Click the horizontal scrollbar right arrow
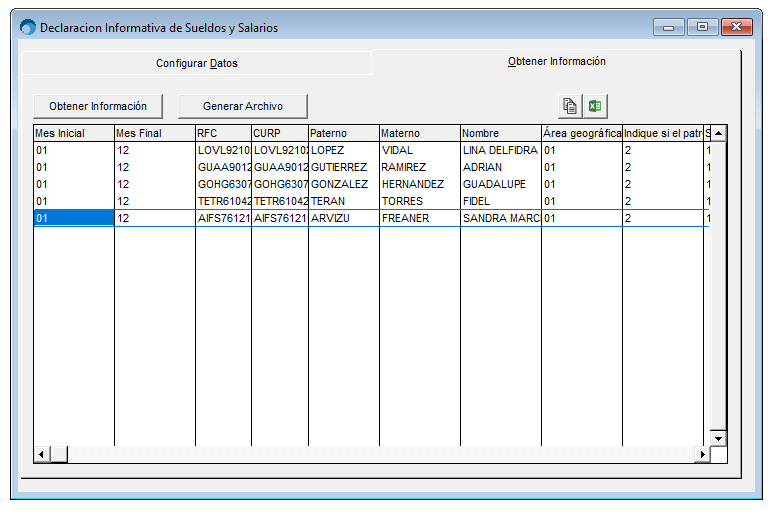Screen dimensions: 774x522 pos(702,454)
